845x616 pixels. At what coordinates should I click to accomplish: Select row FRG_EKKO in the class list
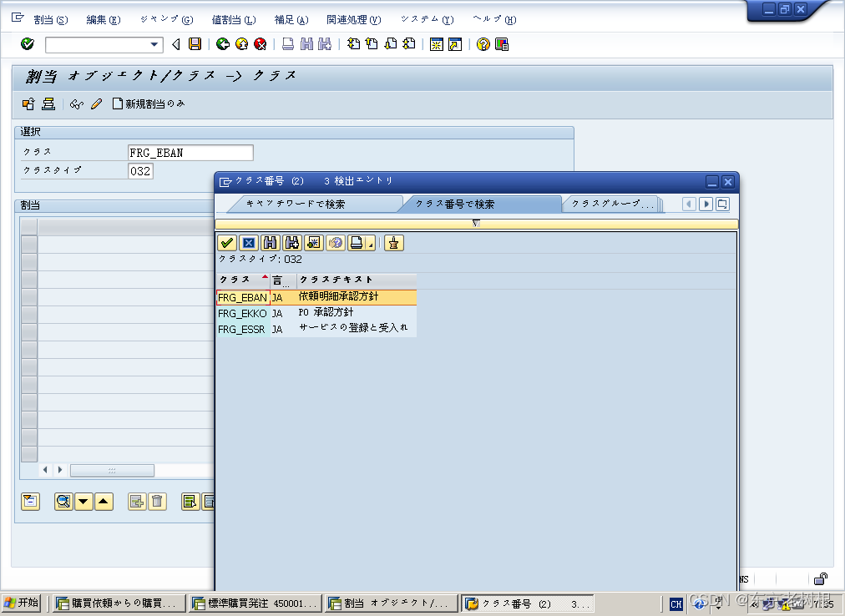(241, 314)
